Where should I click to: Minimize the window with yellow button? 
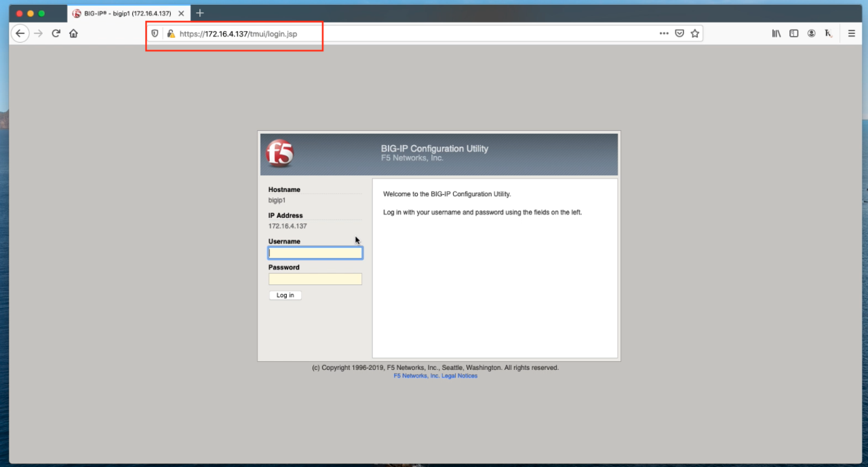pos(31,14)
